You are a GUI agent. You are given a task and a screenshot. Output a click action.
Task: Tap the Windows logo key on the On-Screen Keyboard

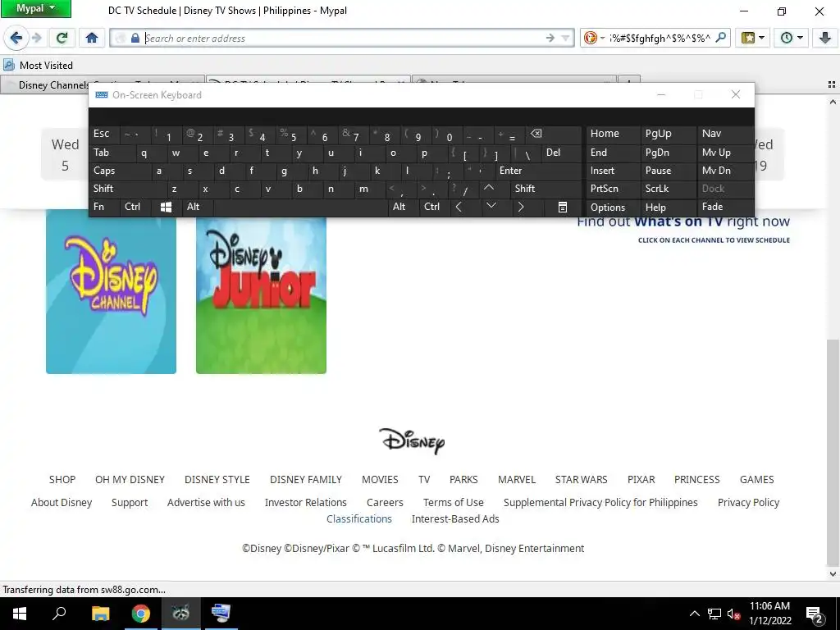166,207
